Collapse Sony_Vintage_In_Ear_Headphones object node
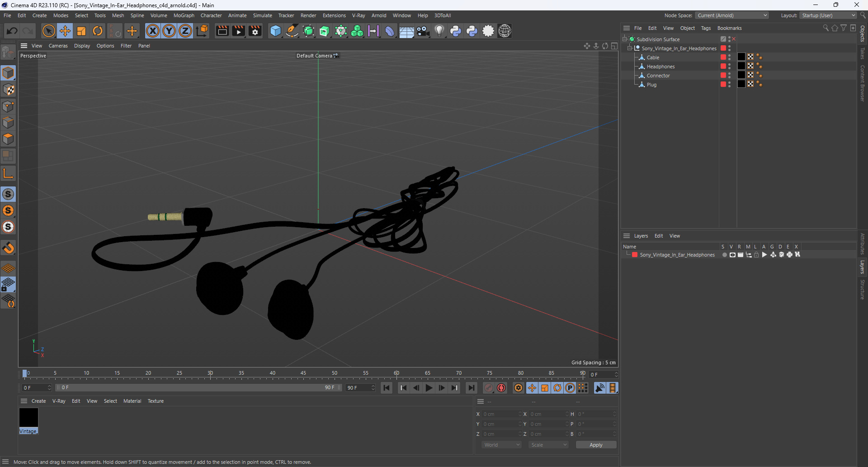This screenshot has width=868, height=467. tap(630, 48)
